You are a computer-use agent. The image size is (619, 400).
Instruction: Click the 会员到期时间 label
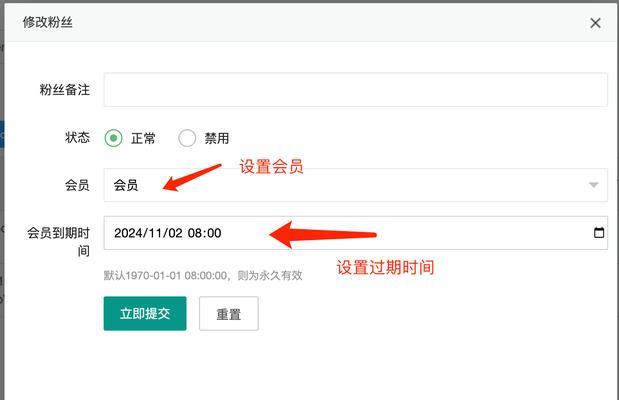(x=58, y=241)
